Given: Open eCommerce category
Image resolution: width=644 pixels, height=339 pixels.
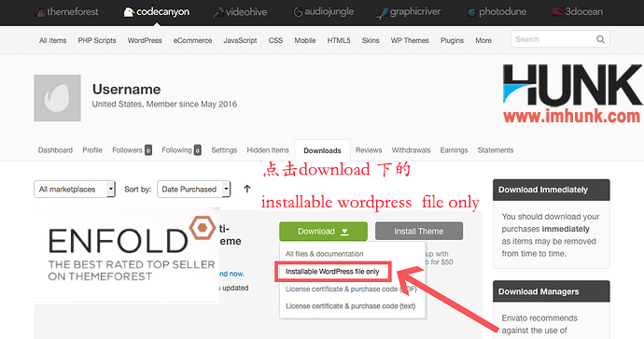Looking at the screenshot, I should click(x=192, y=40).
